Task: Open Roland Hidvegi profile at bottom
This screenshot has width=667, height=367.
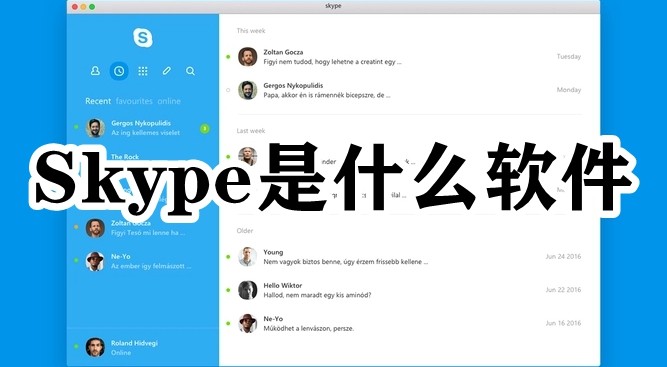Action: [x=143, y=347]
